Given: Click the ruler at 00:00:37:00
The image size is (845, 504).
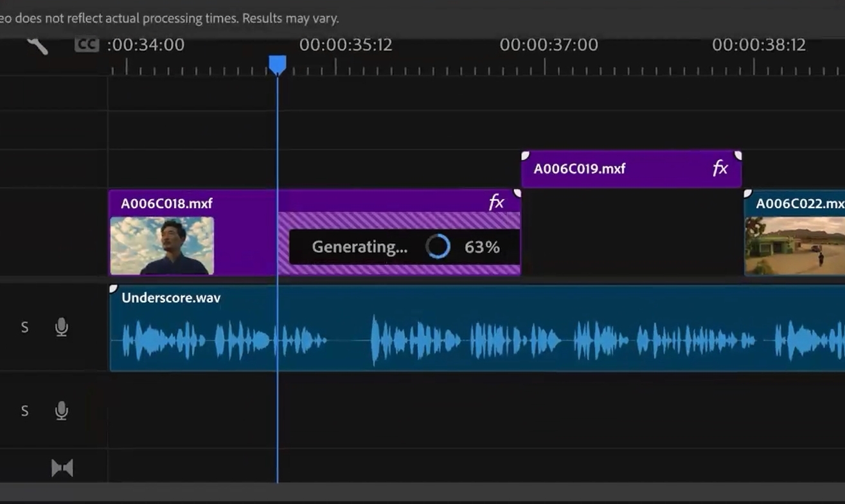Looking at the screenshot, I should pos(545,66).
